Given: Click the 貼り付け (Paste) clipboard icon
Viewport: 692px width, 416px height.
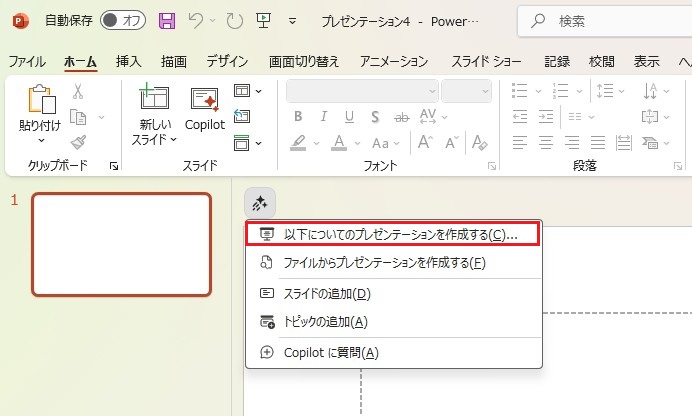Looking at the screenshot, I should 40,100.
